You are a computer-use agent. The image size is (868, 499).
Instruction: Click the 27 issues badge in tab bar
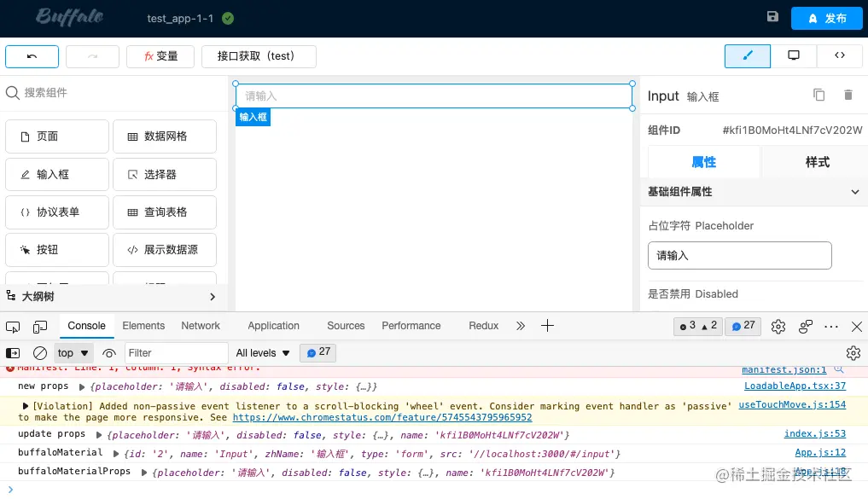click(743, 327)
